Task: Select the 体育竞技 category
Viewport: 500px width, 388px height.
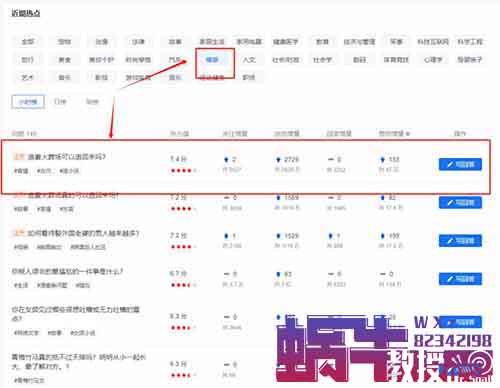Action: coord(396,60)
